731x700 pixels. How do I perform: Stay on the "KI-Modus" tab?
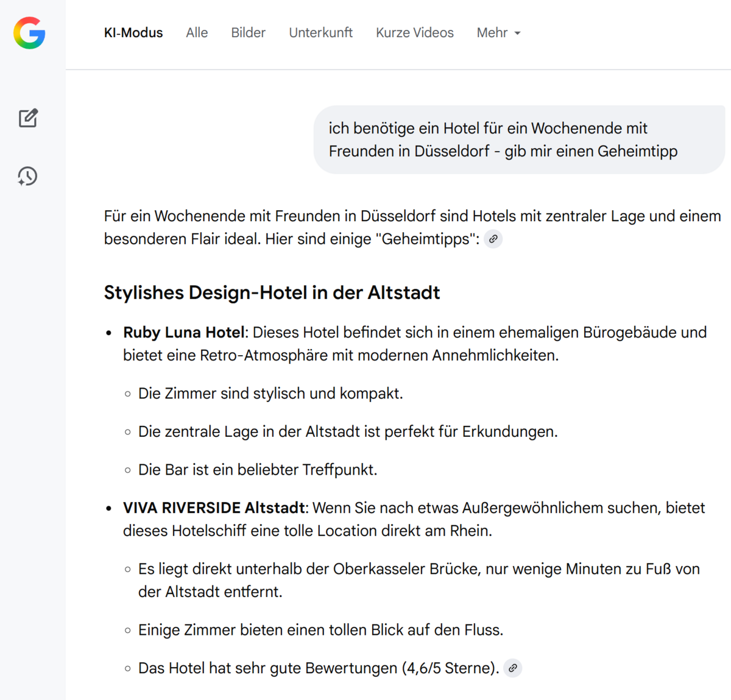pyautogui.click(x=133, y=33)
